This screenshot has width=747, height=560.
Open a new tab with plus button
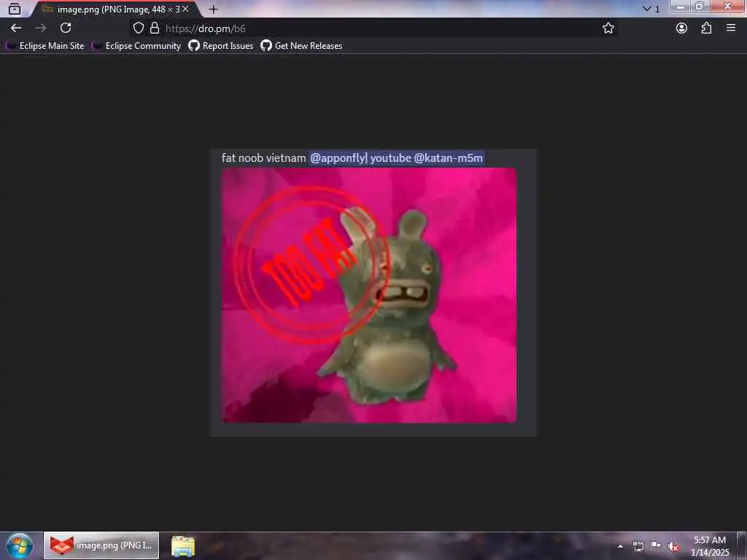click(214, 9)
